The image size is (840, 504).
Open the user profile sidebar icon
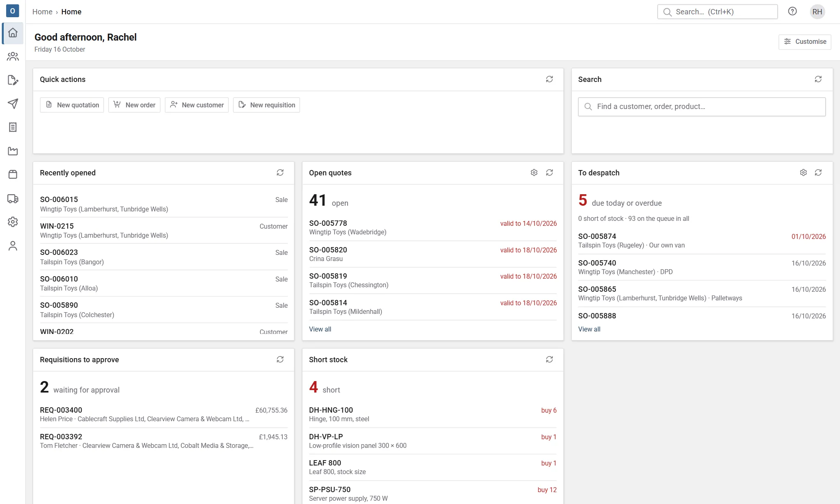[x=13, y=246]
